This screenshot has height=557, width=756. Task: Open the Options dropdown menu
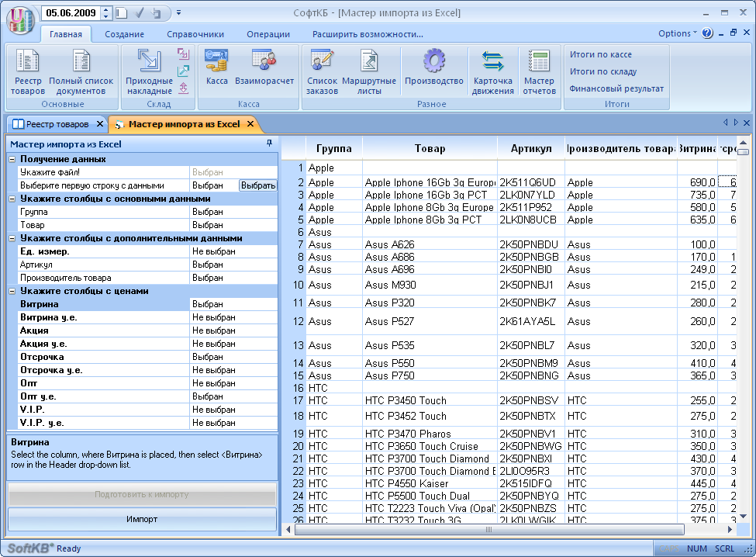[x=678, y=33]
